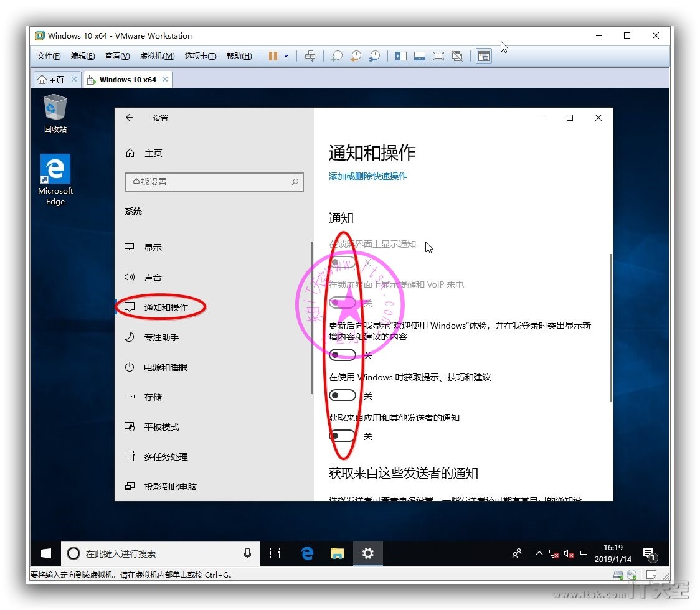Open the Windows Start menu
Viewport: 700px width, 610px height.
tap(45, 554)
